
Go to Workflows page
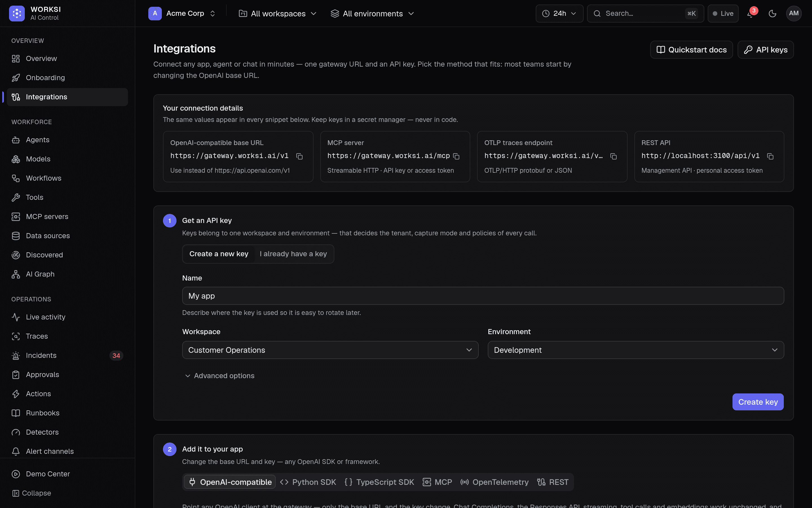[67, 178]
